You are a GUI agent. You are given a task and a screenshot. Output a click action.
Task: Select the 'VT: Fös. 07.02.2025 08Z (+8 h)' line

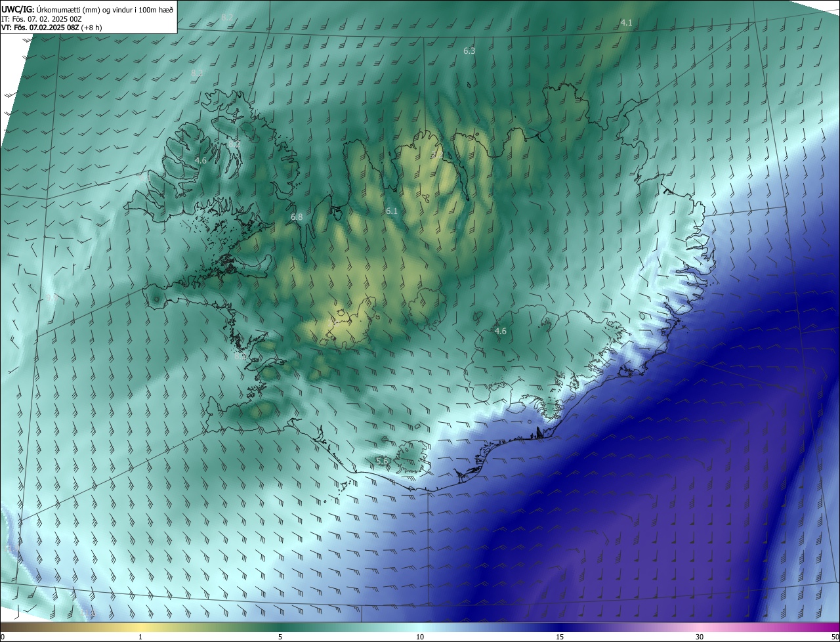click(52, 28)
